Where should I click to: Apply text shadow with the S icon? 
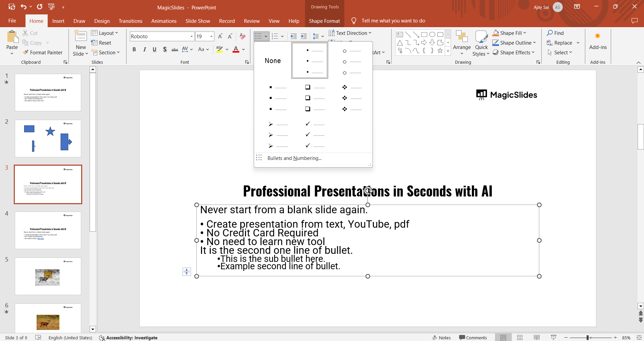pos(165,49)
